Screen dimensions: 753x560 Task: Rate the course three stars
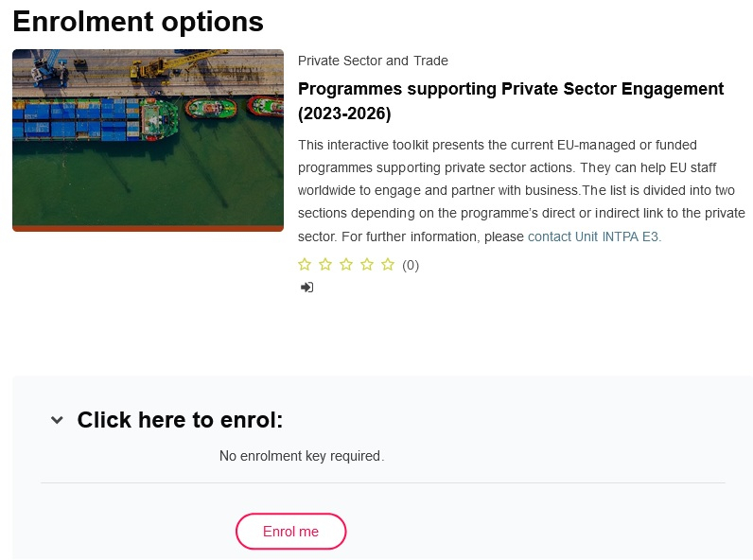click(346, 265)
